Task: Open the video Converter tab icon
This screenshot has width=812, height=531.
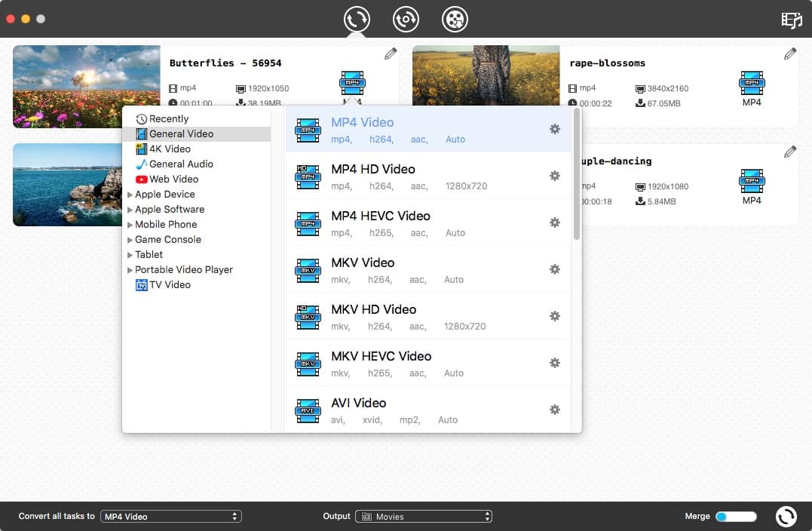Action: click(x=356, y=20)
